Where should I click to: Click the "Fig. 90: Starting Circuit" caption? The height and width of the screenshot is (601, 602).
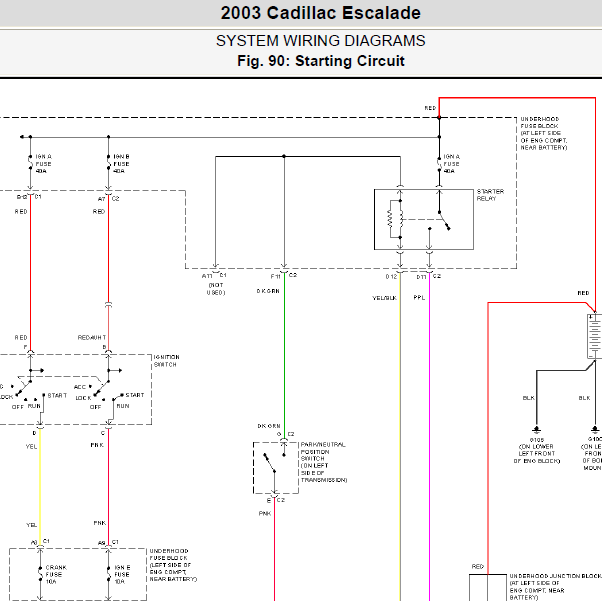(x=321, y=61)
